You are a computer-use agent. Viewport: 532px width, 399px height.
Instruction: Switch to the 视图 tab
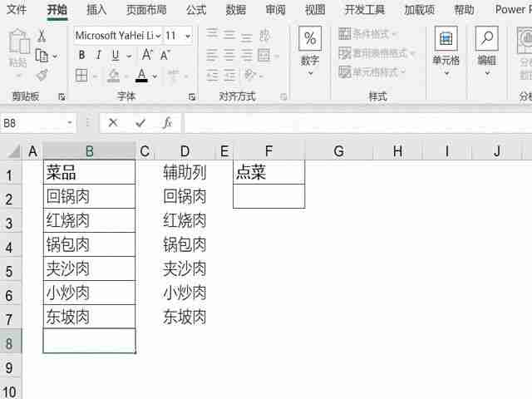[x=315, y=9]
